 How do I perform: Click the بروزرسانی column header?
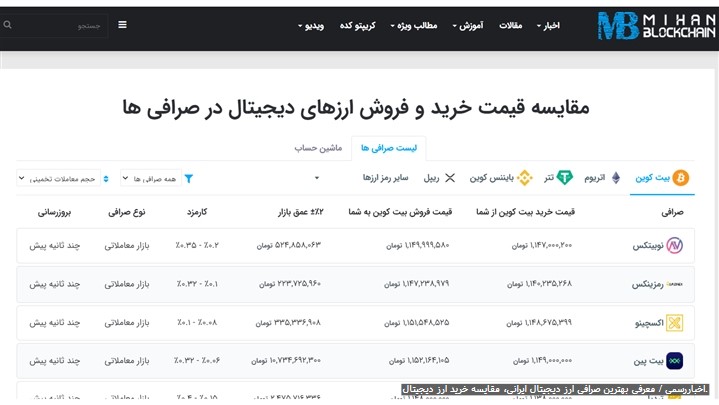55,212
